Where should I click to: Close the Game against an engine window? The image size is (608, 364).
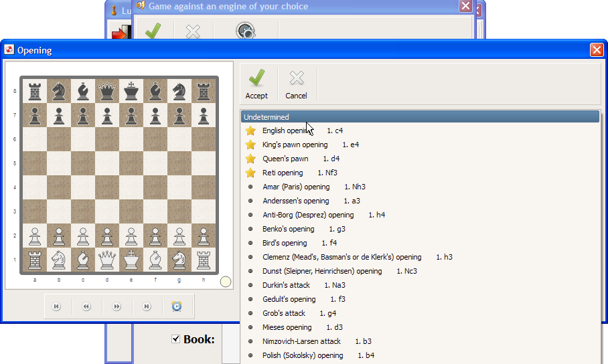(x=465, y=6)
